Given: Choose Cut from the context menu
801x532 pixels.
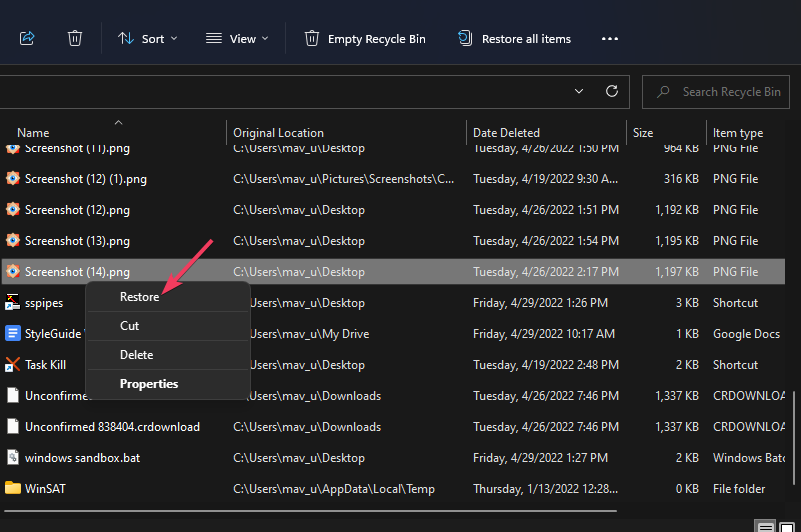Looking at the screenshot, I should pyautogui.click(x=130, y=326).
